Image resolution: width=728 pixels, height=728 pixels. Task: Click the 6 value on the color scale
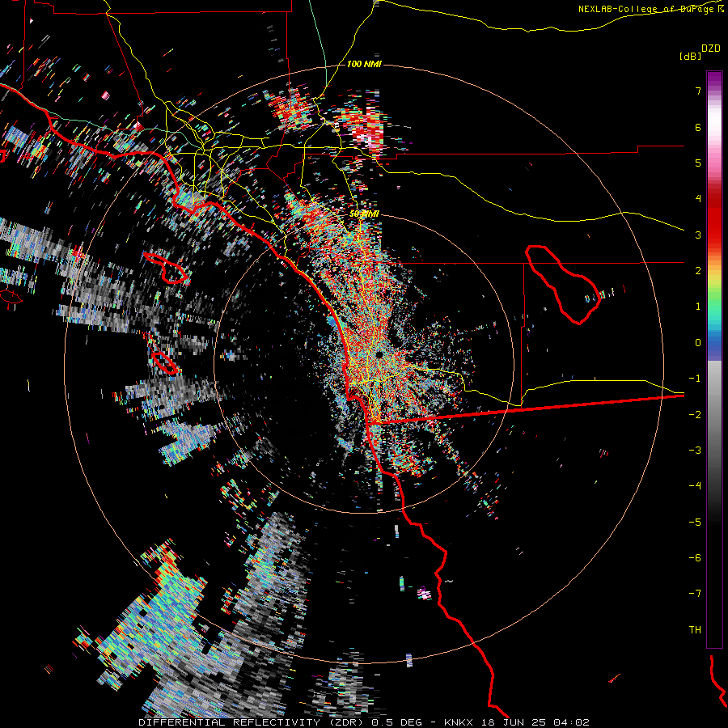pos(698,127)
